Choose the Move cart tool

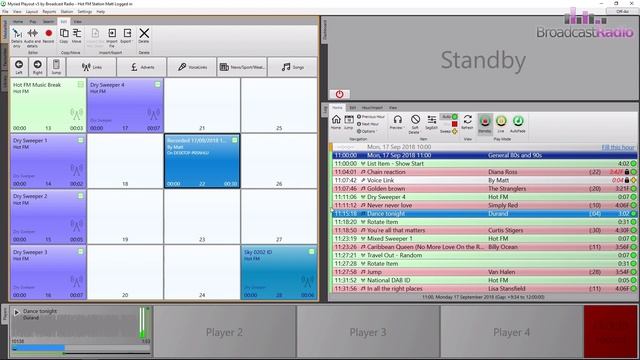[x=77, y=35]
